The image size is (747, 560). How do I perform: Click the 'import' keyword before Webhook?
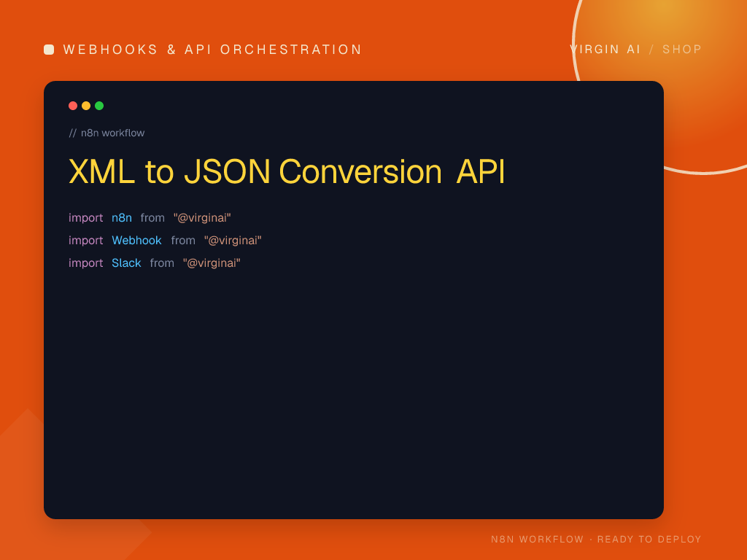click(86, 240)
